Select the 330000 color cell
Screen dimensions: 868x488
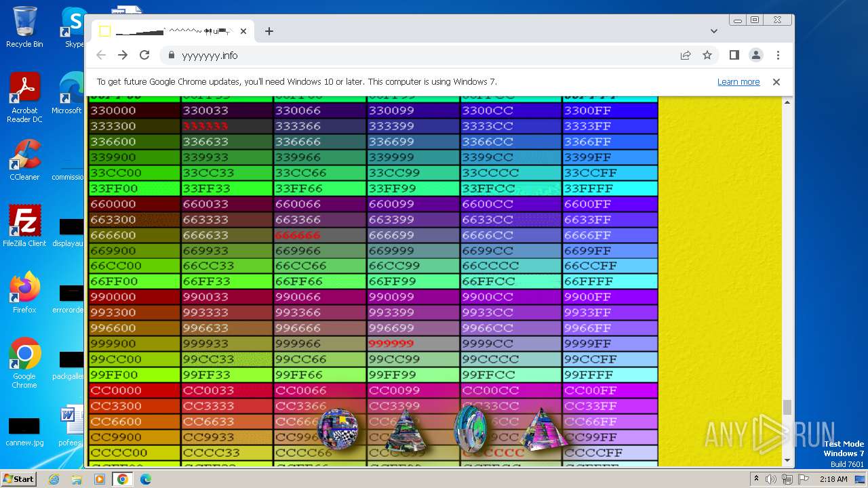pos(134,110)
